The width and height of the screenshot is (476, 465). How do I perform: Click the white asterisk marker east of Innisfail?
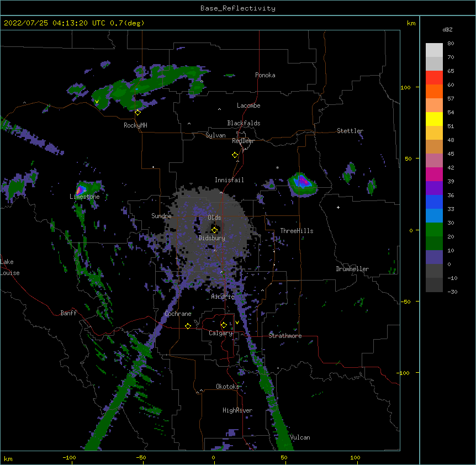(277, 167)
